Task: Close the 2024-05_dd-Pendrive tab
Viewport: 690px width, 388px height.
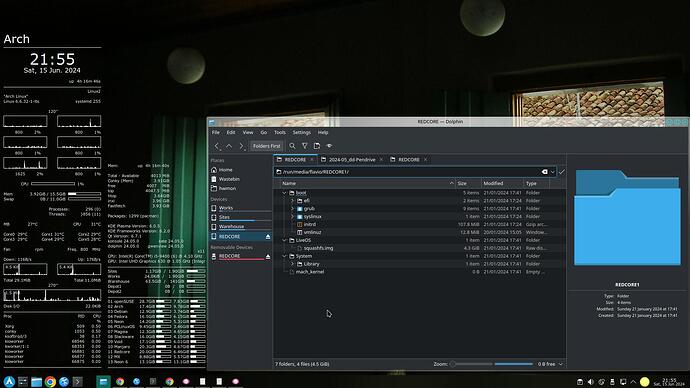Action: [381, 160]
